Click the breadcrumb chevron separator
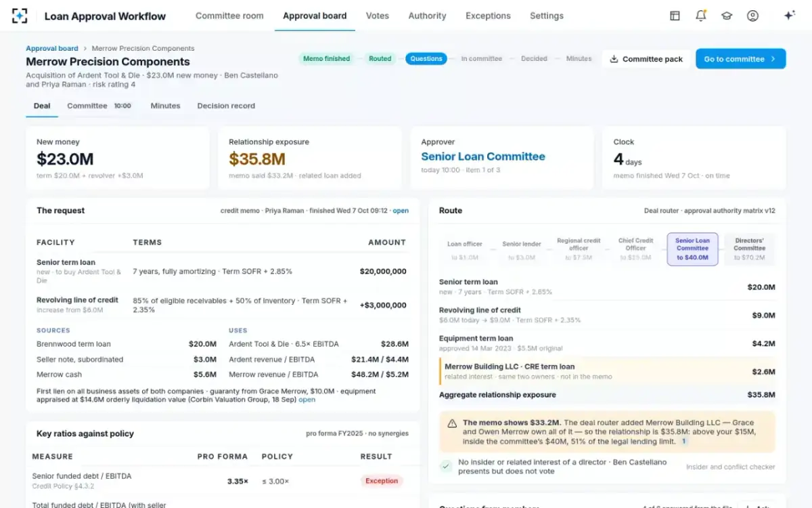This screenshot has width=812, height=508. 85,48
